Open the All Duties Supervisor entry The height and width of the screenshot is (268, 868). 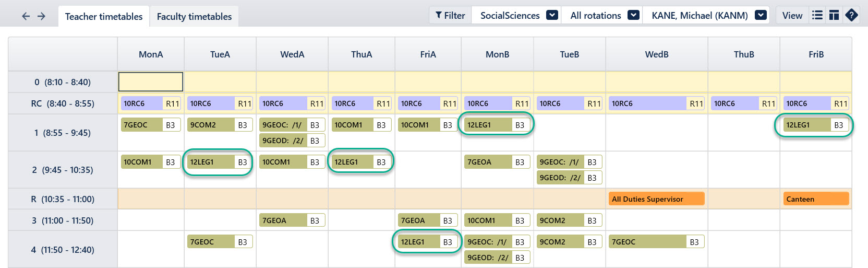tap(656, 199)
